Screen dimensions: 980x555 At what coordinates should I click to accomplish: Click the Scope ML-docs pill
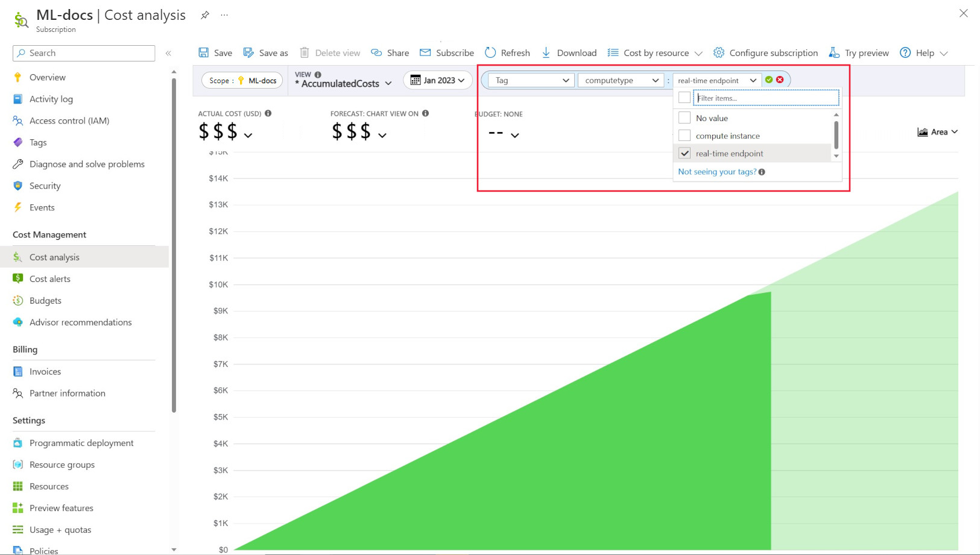pos(242,80)
